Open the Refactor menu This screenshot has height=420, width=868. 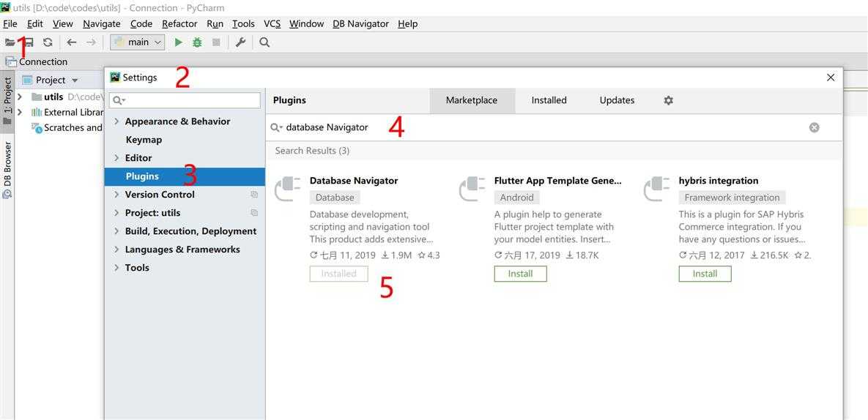(179, 23)
